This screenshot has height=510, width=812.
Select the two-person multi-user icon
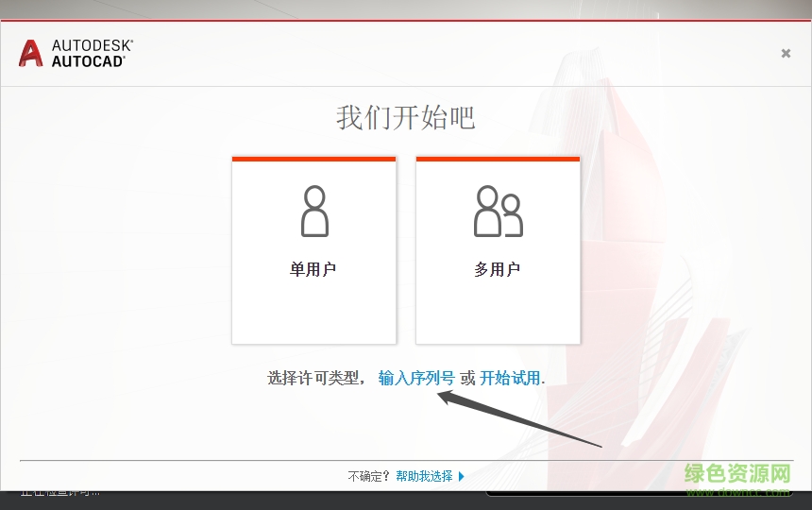498,211
